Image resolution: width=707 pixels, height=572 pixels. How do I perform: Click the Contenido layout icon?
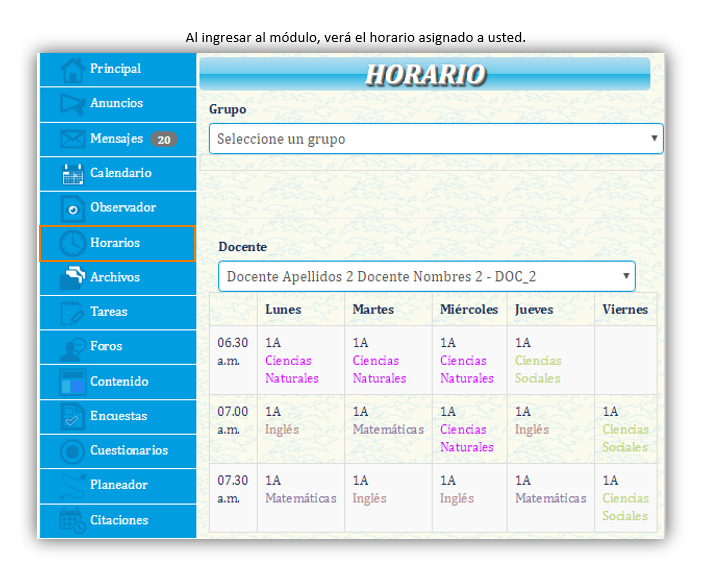click(72, 382)
